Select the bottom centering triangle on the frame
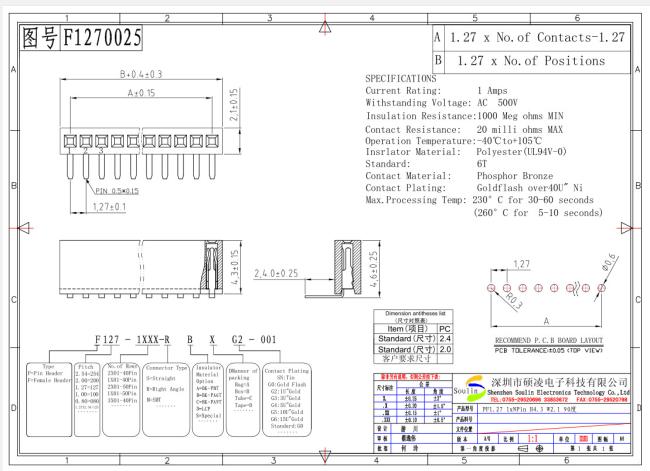Screen dimensions: 650x471 pyautogui.click(x=325, y=456)
